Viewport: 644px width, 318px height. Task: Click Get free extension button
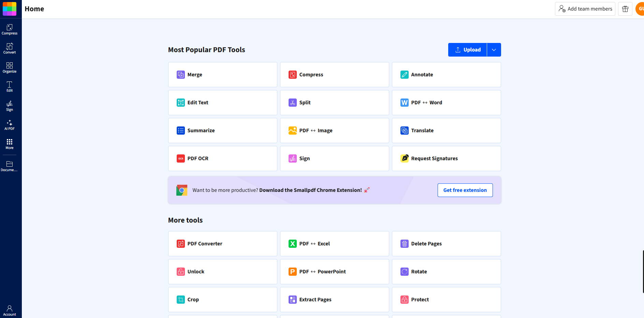pyautogui.click(x=465, y=190)
